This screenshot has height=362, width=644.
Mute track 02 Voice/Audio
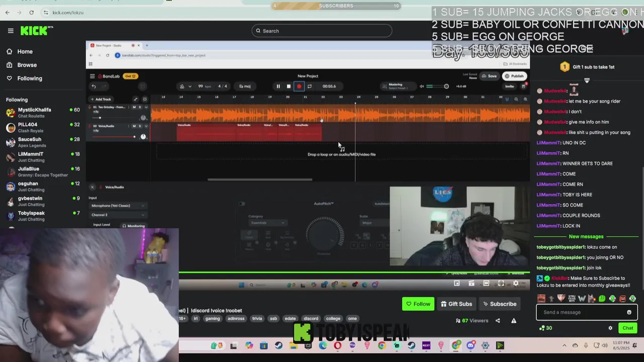tap(134, 126)
